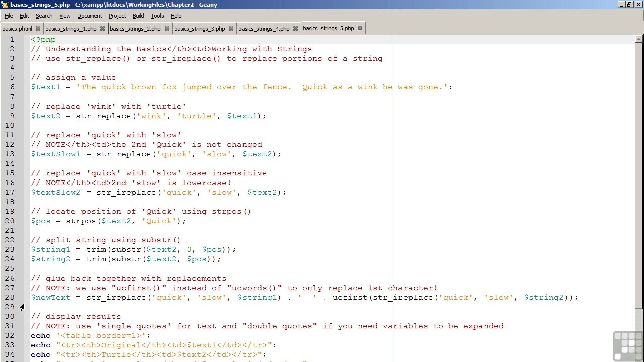Switch to the basics_strings_4.php tab

coord(264,29)
